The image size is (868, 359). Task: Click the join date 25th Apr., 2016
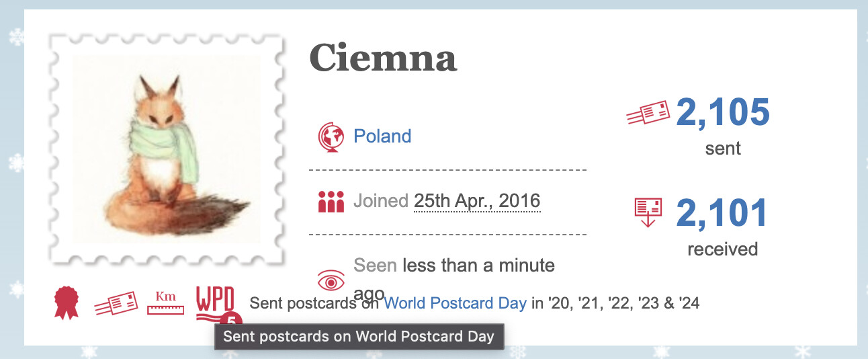tap(477, 201)
